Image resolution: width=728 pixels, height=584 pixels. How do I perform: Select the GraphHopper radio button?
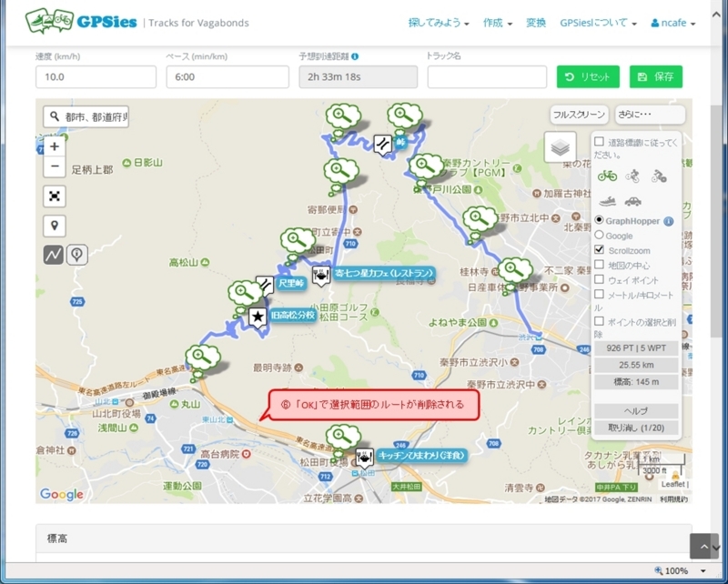(599, 220)
